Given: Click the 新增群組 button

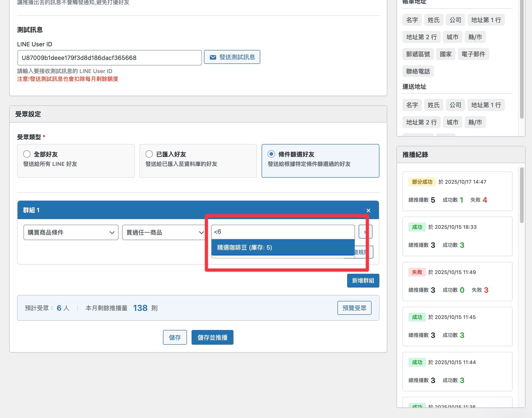Looking at the screenshot, I should tap(363, 280).
